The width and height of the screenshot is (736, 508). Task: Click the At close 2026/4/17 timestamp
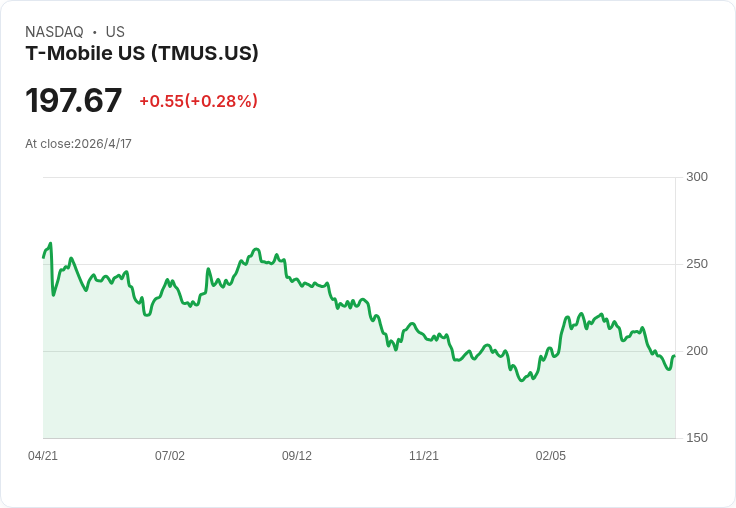coord(78,144)
